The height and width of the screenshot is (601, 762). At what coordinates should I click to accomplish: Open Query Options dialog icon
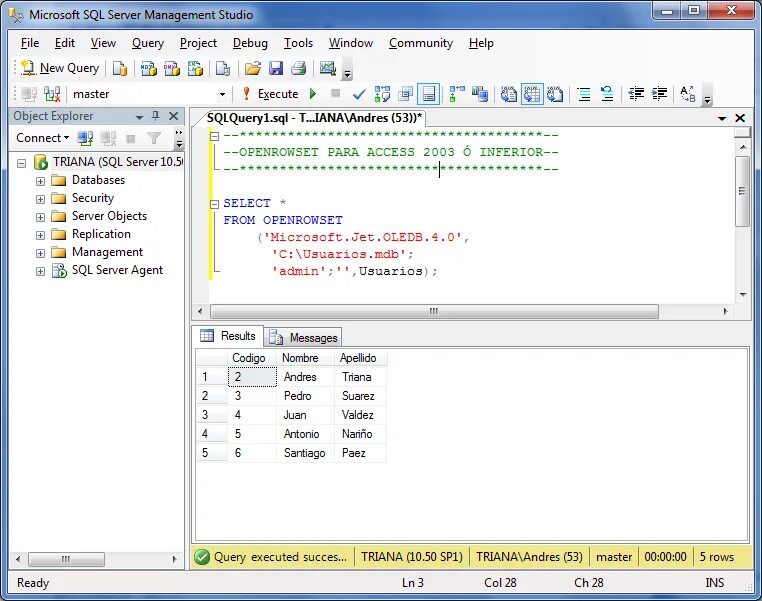(405, 94)
